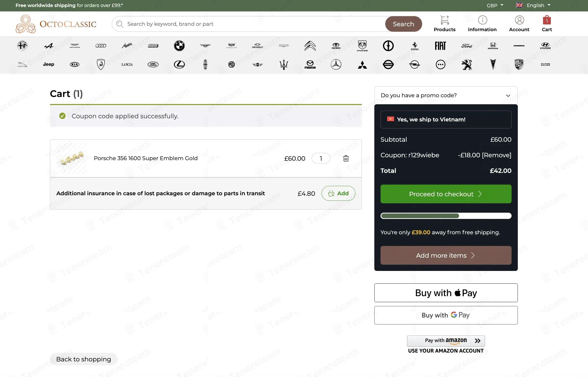Open the Lancia brand logo
The height and width of the screenshot is (377, 588).
(127, 64)
